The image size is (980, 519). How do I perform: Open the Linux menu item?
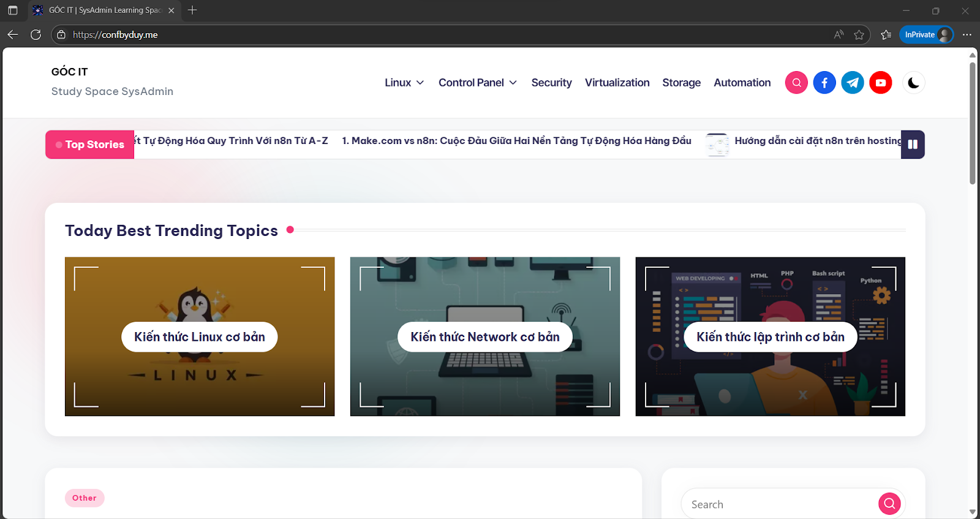398,83
